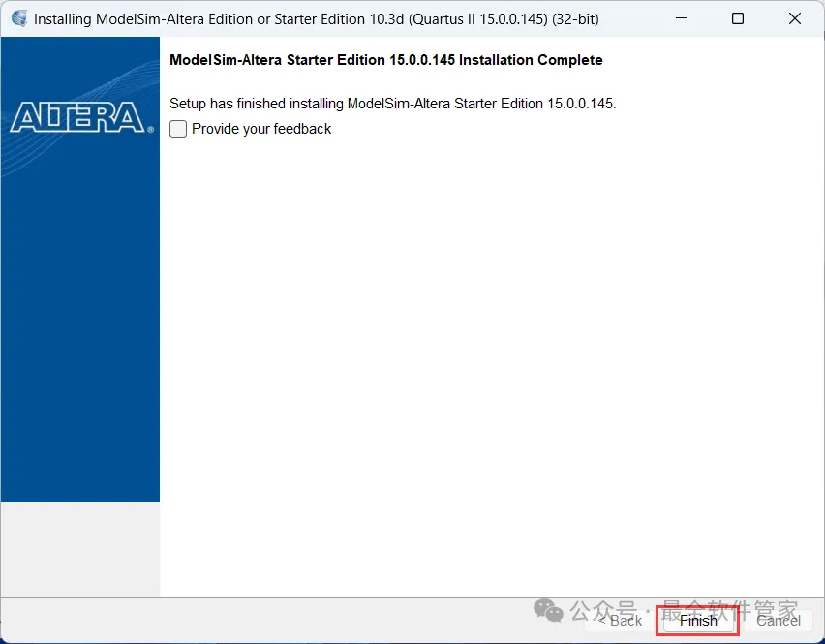Click the installer icon in title bar
Viewport: 825px width, 644px height.
(x=19, y=18)
